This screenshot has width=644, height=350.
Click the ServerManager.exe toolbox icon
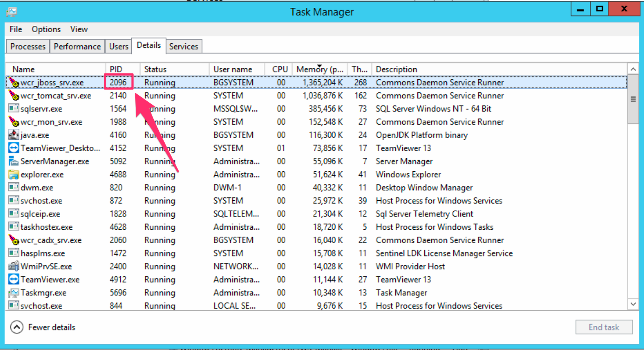(13, 161)
